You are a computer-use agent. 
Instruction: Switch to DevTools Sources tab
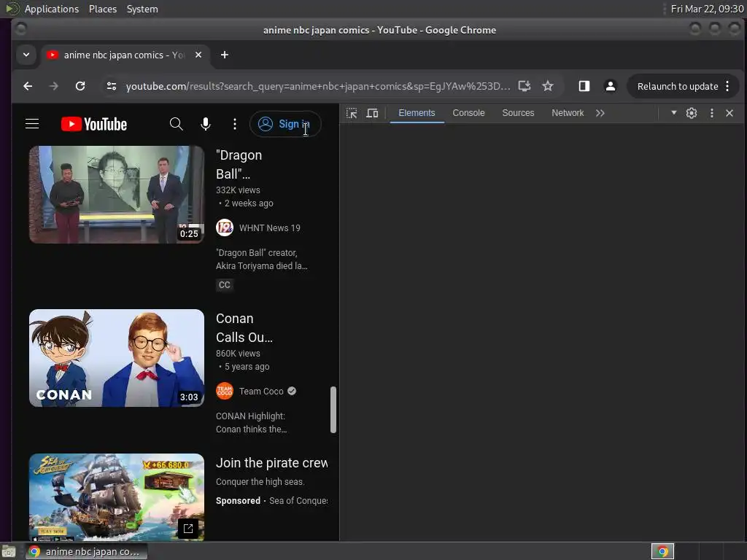pos(518,113)
